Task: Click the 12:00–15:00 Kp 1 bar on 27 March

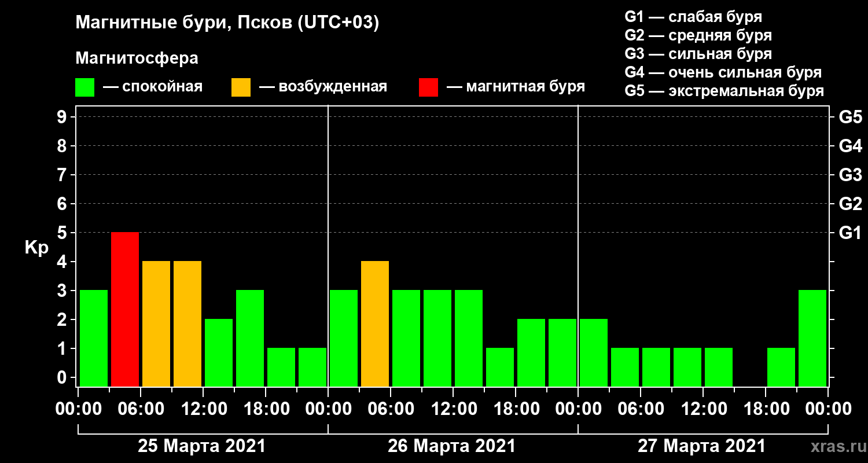Action: point(719,367)
